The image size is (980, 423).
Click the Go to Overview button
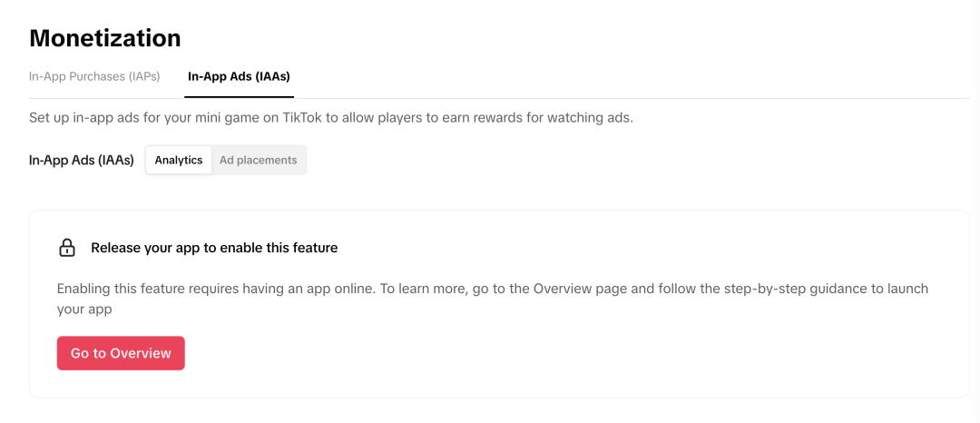click(x=121, y=353)
